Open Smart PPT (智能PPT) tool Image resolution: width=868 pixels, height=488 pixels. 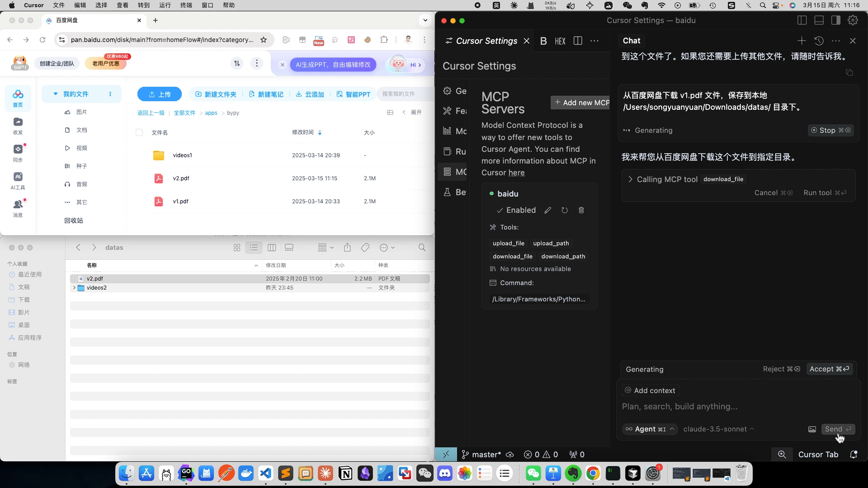(x=353, y=94)
